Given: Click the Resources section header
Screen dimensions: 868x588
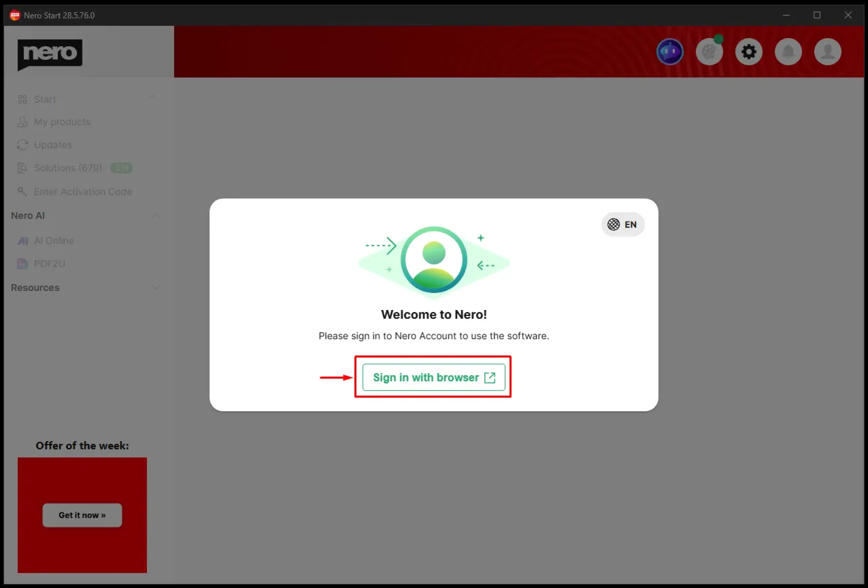Looking at the screenshot, I should pos(35,288).
